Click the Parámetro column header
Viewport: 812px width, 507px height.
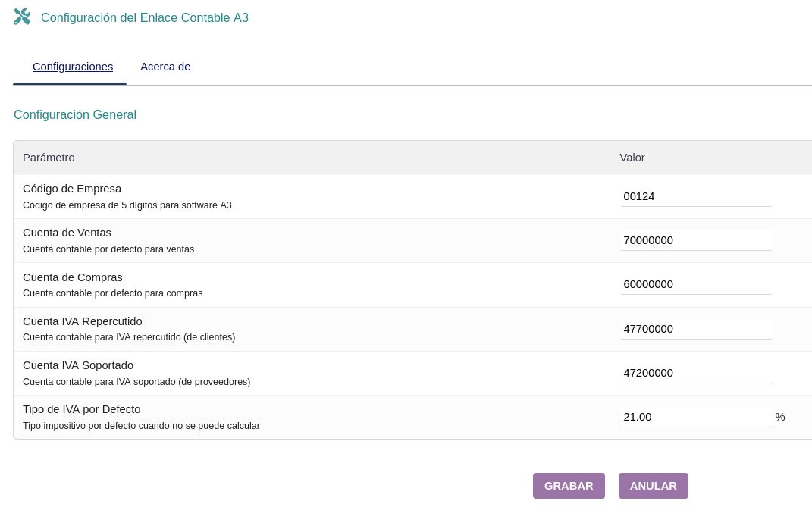(x=49, y=158)
